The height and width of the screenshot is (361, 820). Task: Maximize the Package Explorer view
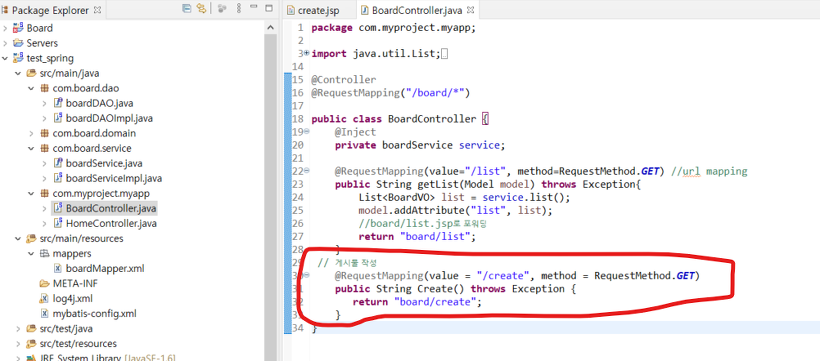coord(269,8)
